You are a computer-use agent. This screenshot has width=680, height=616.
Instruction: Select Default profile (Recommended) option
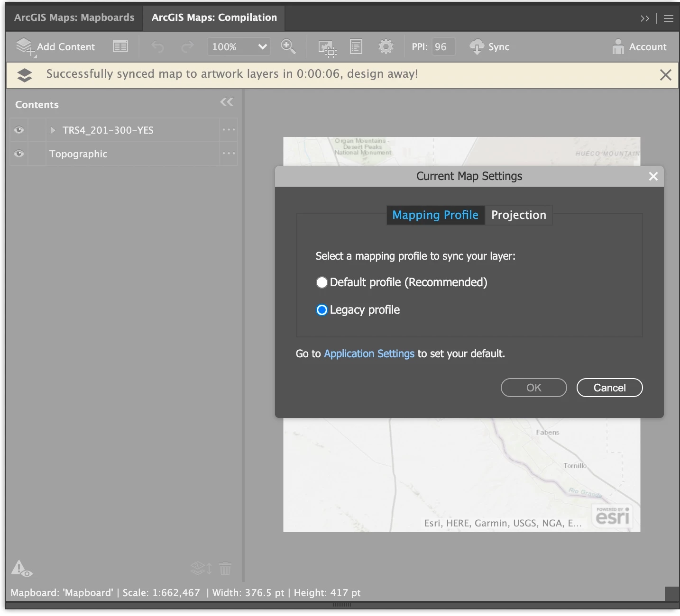[x=402, y=282]
